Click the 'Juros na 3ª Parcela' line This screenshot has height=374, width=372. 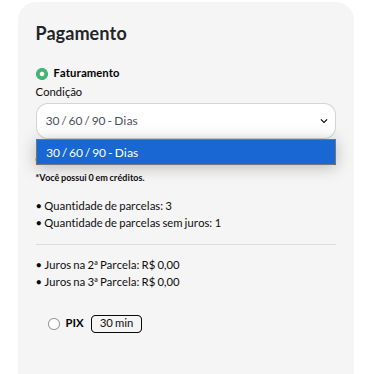[108, 282]
